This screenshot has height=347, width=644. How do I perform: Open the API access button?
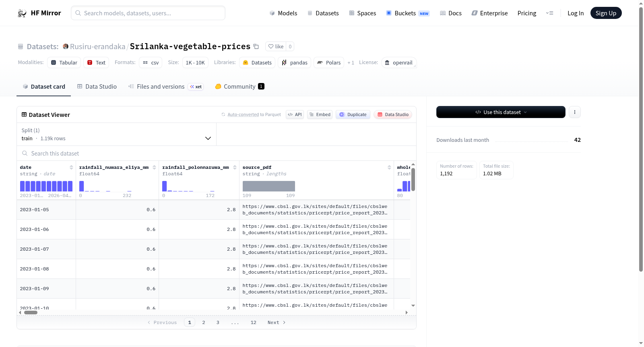[295, 114]
